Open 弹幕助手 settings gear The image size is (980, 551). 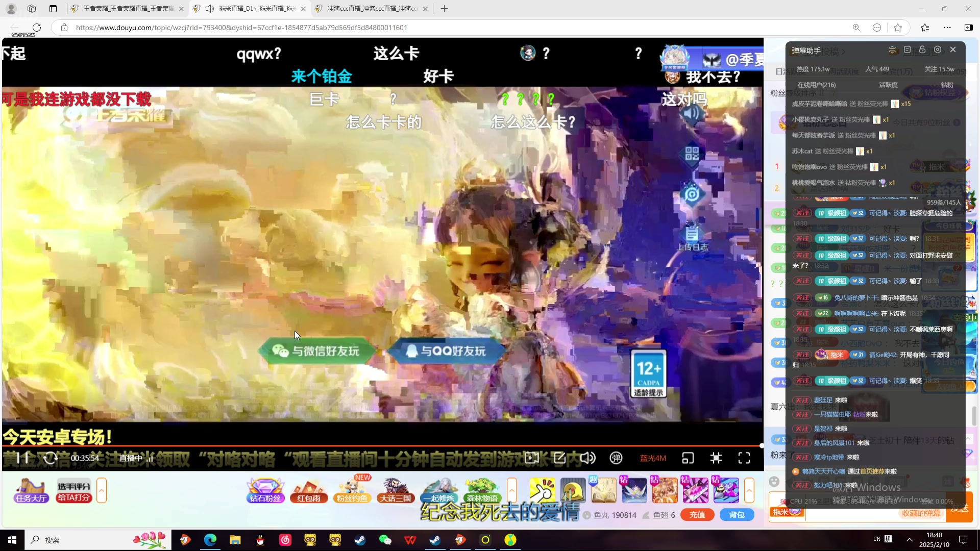[x=938, y=49]
